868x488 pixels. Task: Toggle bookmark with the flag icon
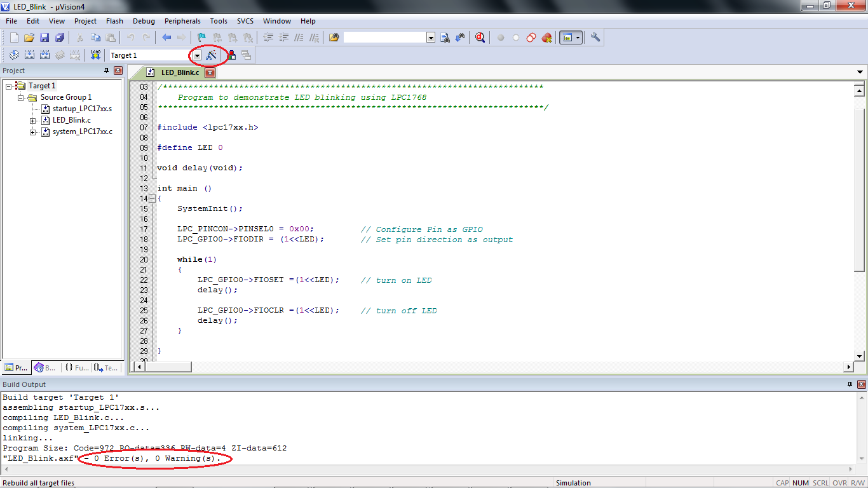pos(201,38)
